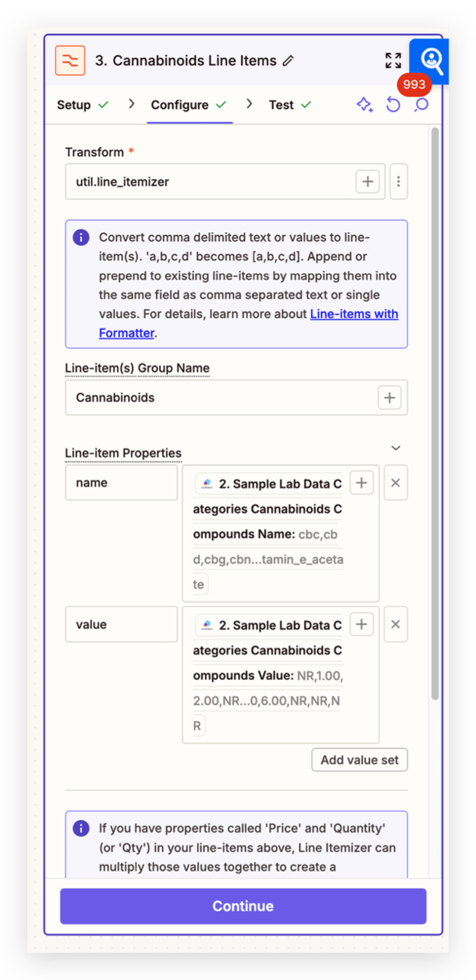Expand the panel to fullscreen

coord(393,60)
